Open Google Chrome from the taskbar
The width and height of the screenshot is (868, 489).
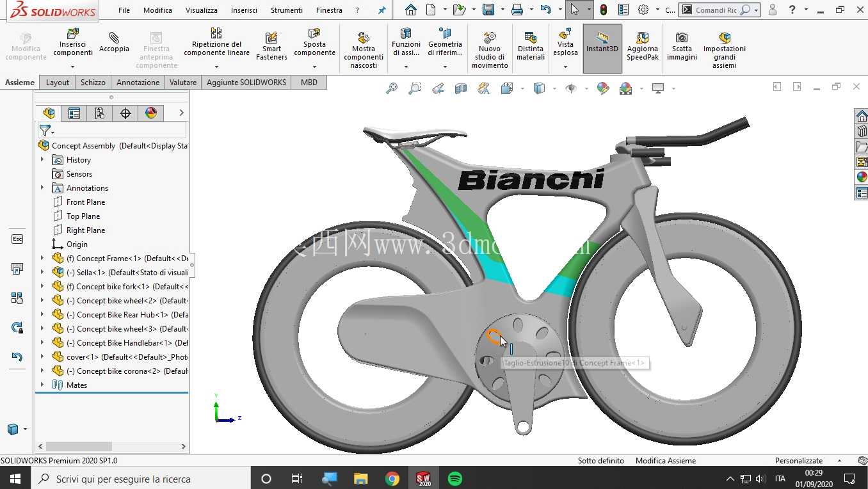pyautogui.click(x=392, y=478)
